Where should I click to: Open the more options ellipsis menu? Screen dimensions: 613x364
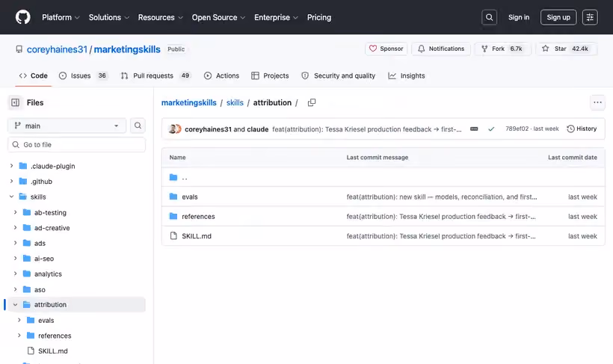point(597,102)
